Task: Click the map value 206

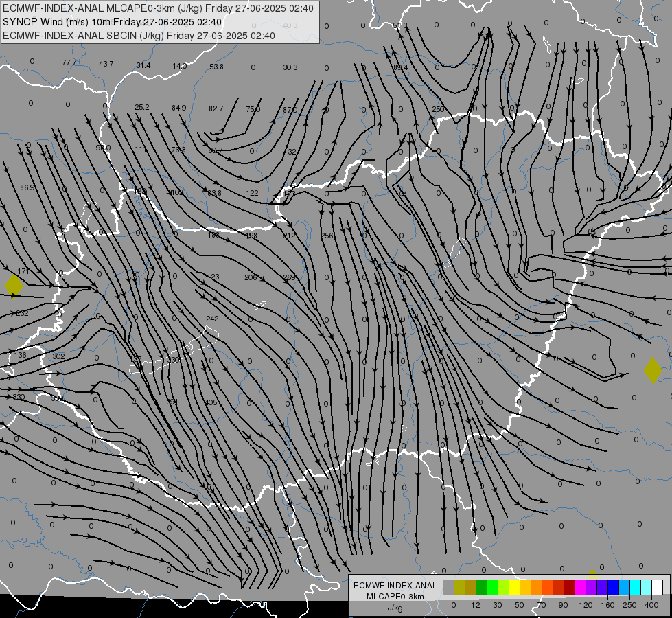Action: 251,278
